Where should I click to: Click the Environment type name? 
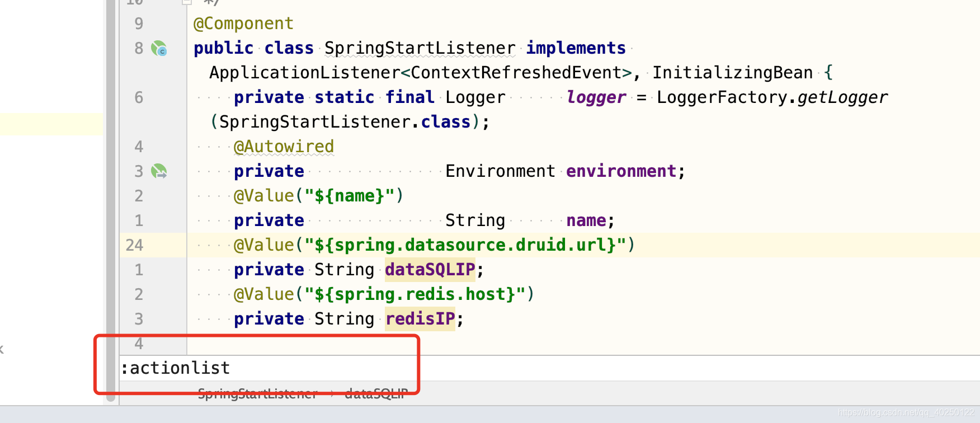pyautogui.click(x=500, y=171)
